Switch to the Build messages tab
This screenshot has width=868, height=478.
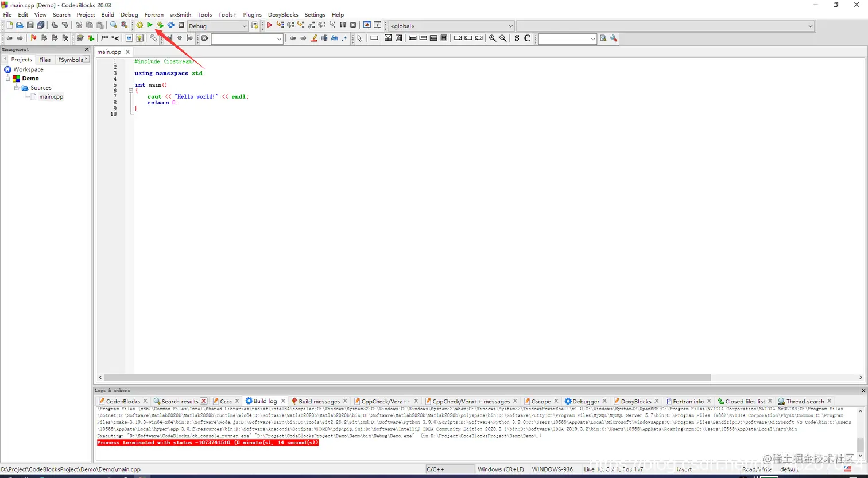[x=319, y=401]
